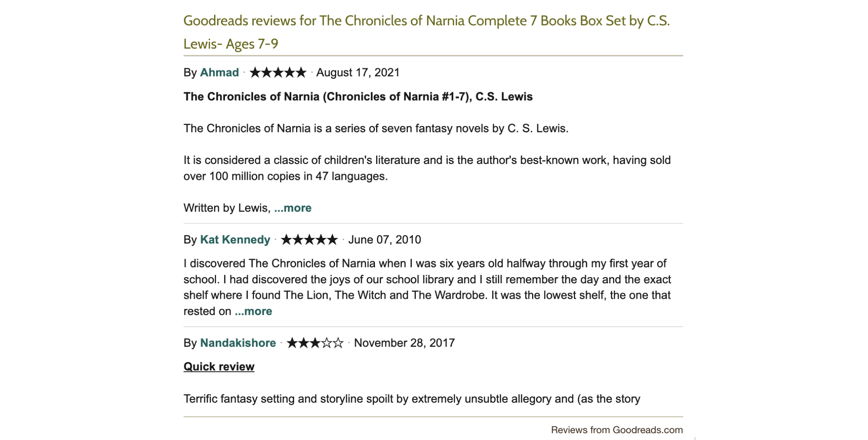868x440 pixels.
Task: Click the November 28, 2017 date
Action: point(404,343)
